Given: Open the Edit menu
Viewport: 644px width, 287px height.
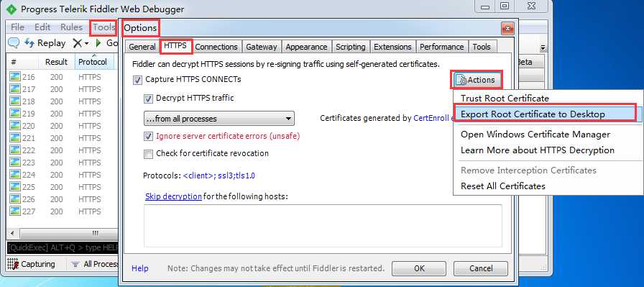Looking at the screenshot, I should pyautogui.click(x=42, y=27).
